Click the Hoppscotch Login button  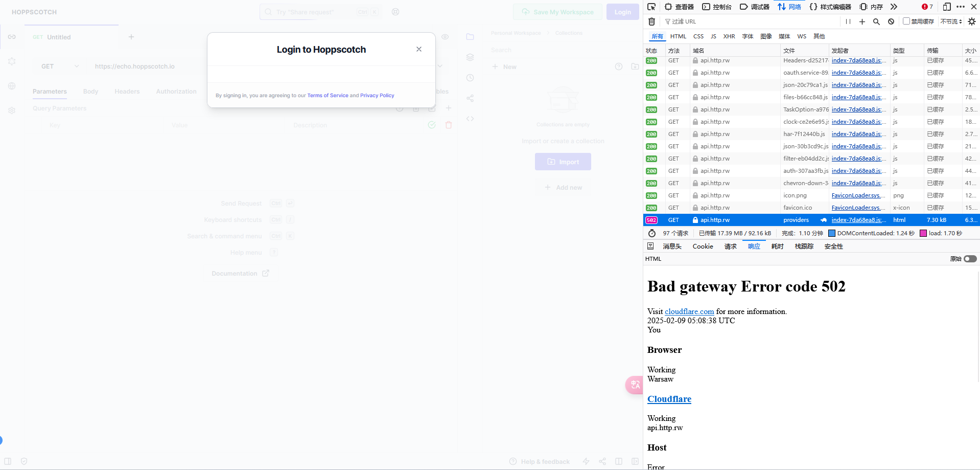(622, 12)
